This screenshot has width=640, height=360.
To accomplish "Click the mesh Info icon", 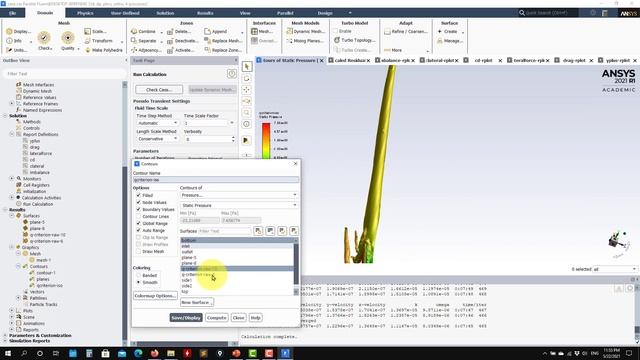I will click(x=14, y=41).
